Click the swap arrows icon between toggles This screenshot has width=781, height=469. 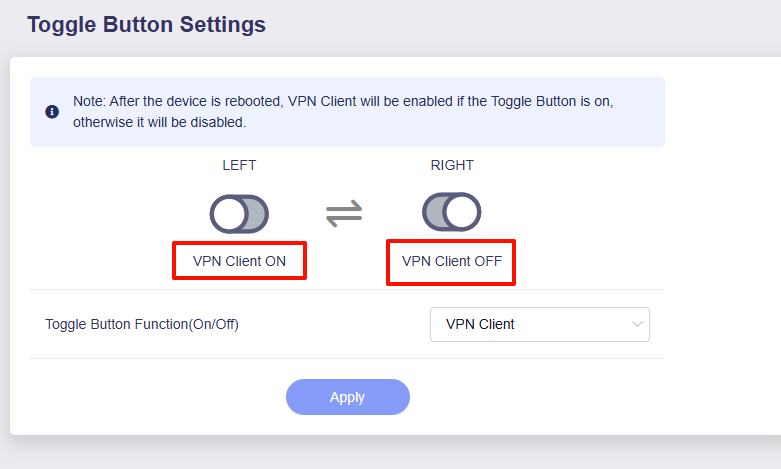point(344,213)
